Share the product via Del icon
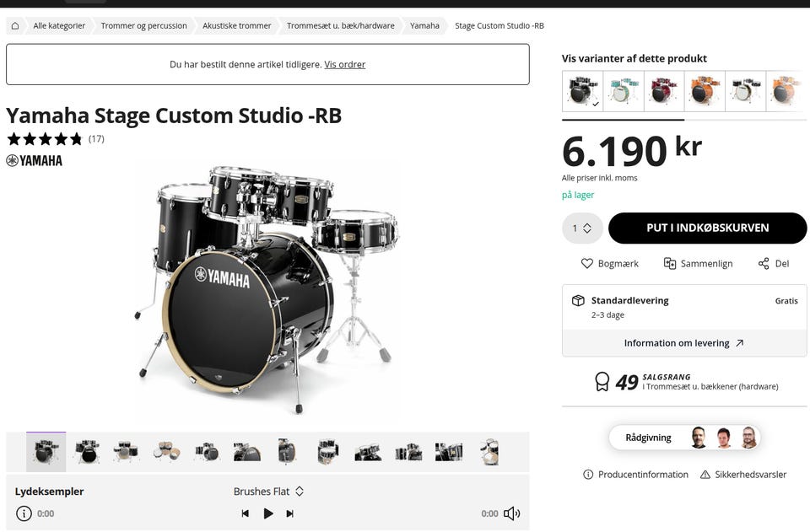The image size is (810, 532). point(764,264)
